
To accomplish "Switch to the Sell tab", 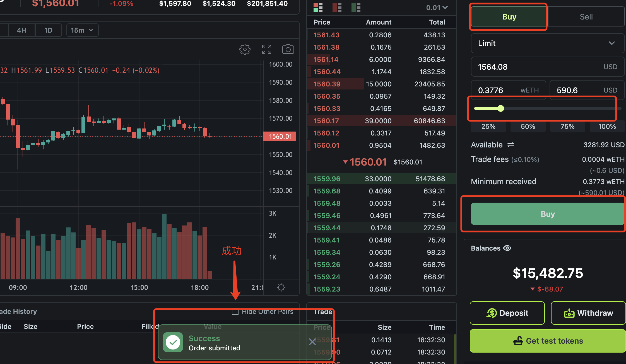I will (x=586, y=17).
